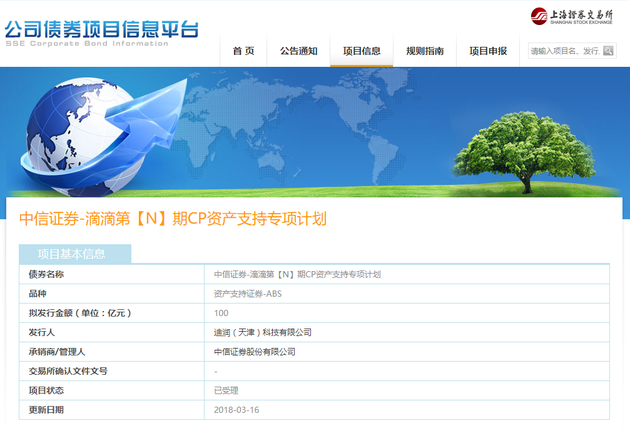Go to the 首页 home menu
This screenshot has height=436, width=630.
(x=243, y=51)
